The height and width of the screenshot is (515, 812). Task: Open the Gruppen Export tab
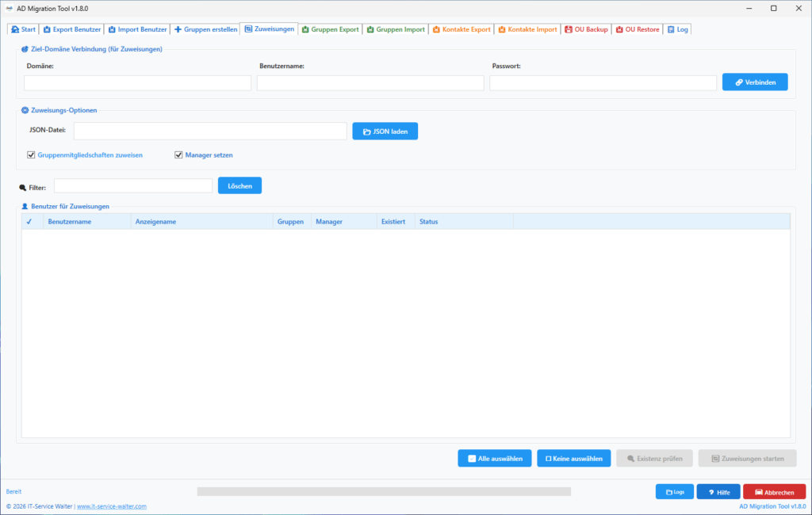[x=331, y=29]
